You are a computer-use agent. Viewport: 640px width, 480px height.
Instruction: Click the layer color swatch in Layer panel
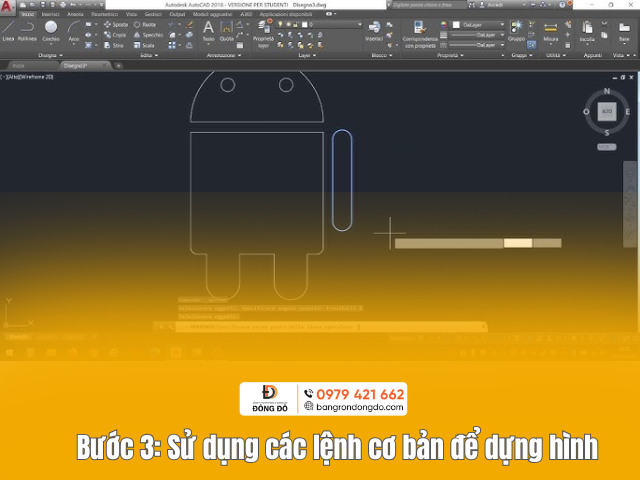pos(304,24)
